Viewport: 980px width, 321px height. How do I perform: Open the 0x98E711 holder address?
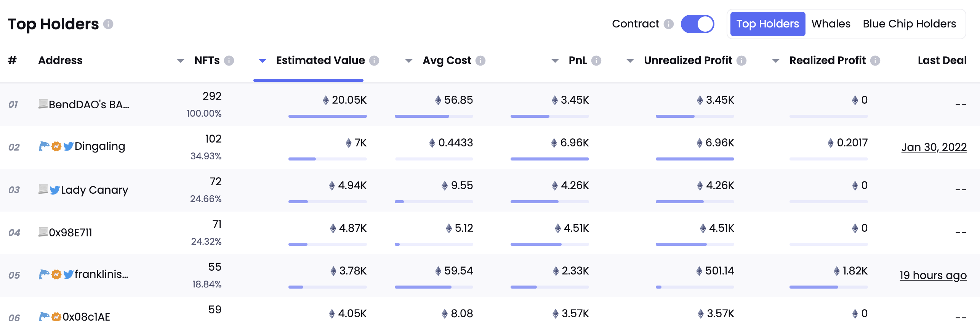click(x=70, y=233)
